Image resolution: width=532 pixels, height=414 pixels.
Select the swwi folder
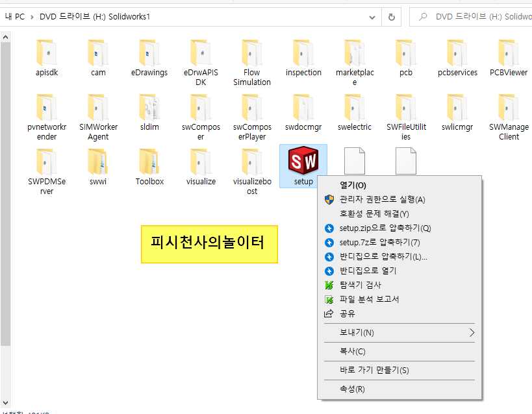98,167
